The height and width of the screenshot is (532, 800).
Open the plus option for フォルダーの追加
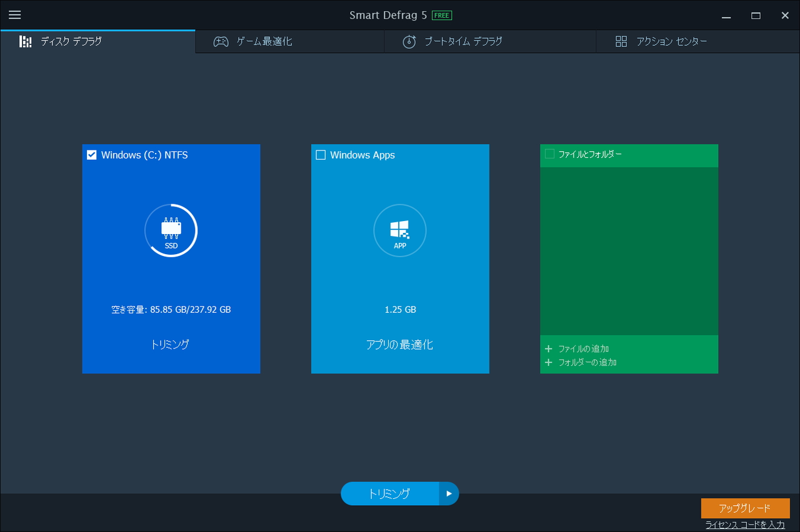point(549,362)
